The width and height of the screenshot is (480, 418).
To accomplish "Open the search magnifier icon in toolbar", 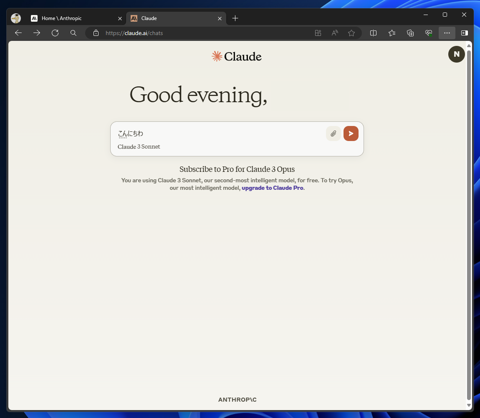I will pos(73,33).
